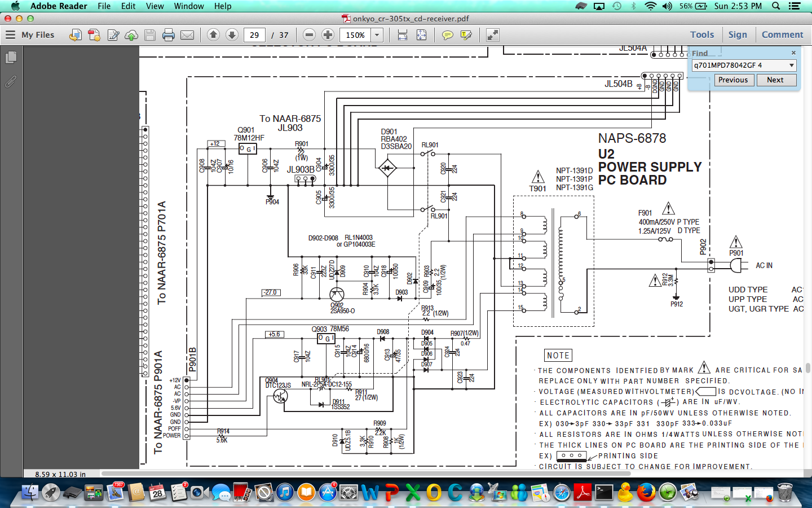This screenshot has height=508, width=812.
Task: Click the zoom in plus button
Action: (328, 35)
